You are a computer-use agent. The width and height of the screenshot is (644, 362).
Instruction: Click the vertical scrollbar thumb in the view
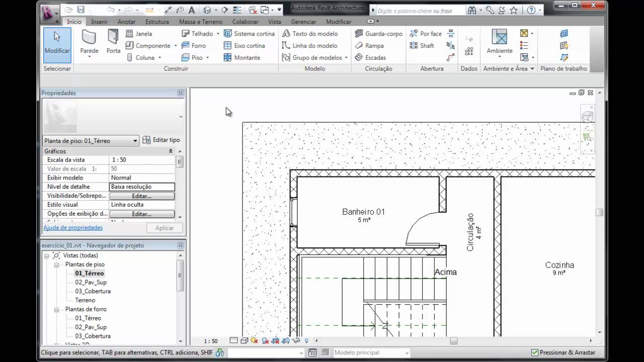599,213
